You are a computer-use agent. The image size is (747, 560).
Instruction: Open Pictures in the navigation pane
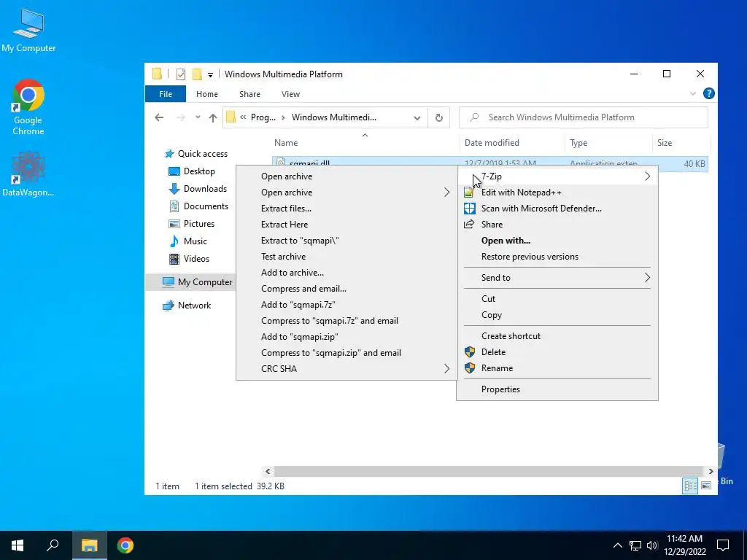pyautogui.click(x=192, y=223)
